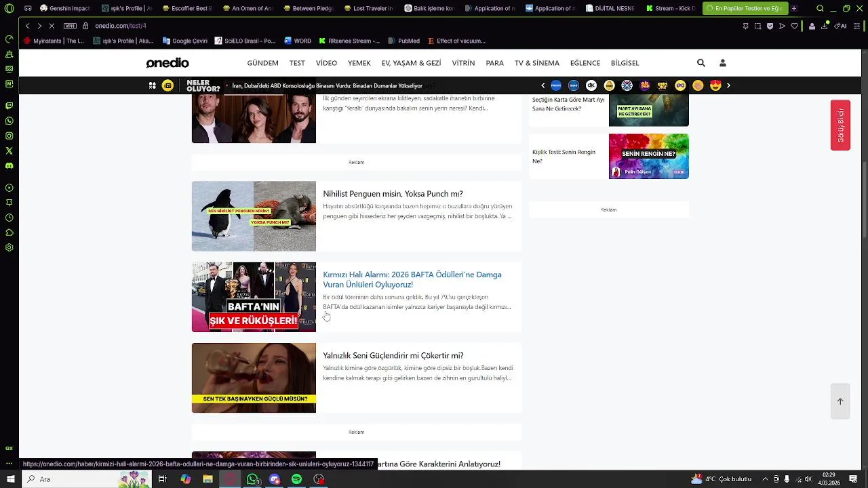Open the TEST menu item
This screenshot has height=488, width=868.
click(297, 63)
